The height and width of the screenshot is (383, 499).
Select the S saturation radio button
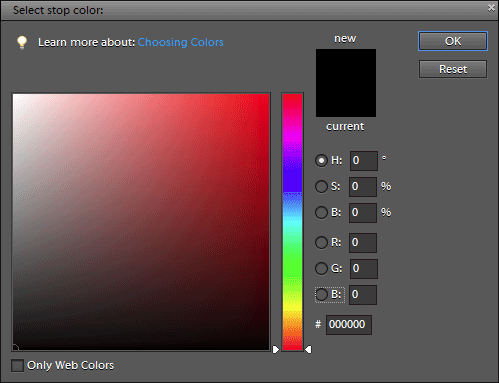coord(321,187)
